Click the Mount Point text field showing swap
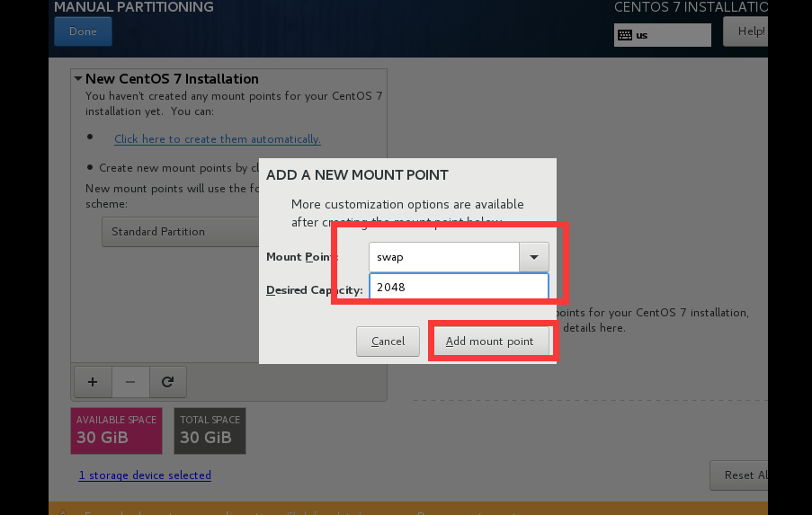 pos(443,257)
